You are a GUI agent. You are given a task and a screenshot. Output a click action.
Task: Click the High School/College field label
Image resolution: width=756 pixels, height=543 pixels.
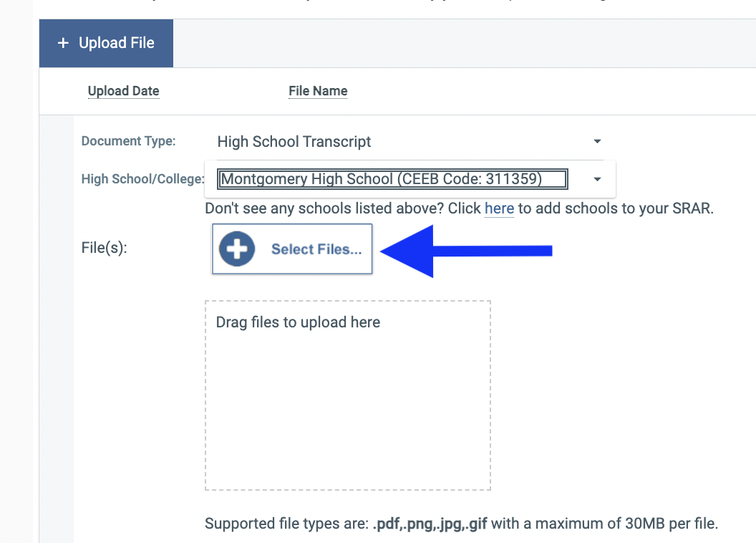(142, 179)
